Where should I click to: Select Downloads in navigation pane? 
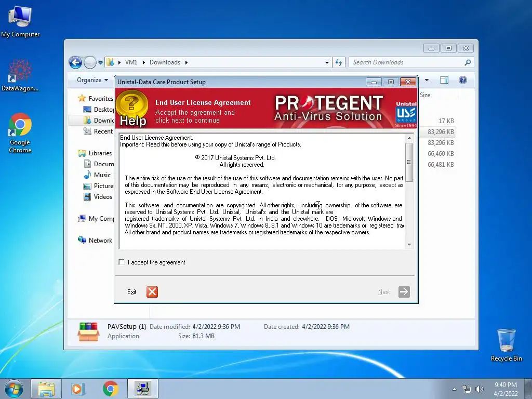pos(98,120)
